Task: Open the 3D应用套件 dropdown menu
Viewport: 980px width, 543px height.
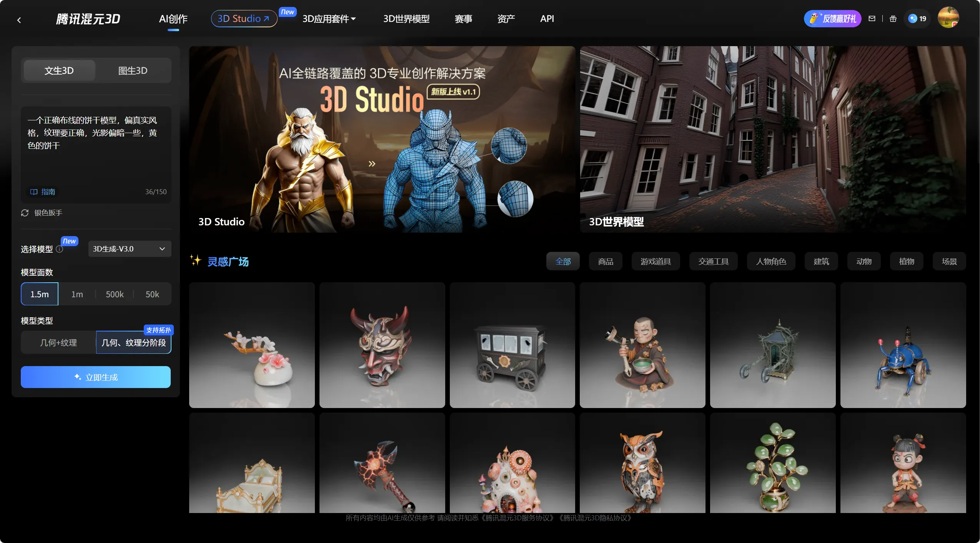Action: point(329,18)
